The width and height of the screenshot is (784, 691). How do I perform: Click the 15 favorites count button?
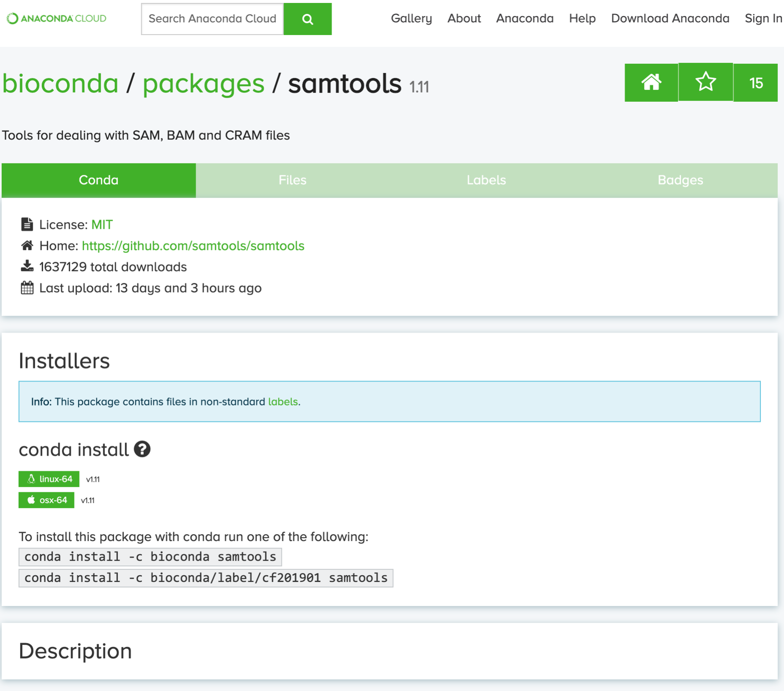[755, 83]
